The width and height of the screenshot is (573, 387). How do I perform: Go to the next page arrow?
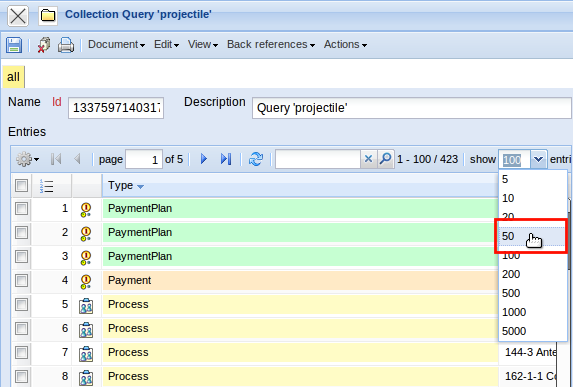point(204,159)
